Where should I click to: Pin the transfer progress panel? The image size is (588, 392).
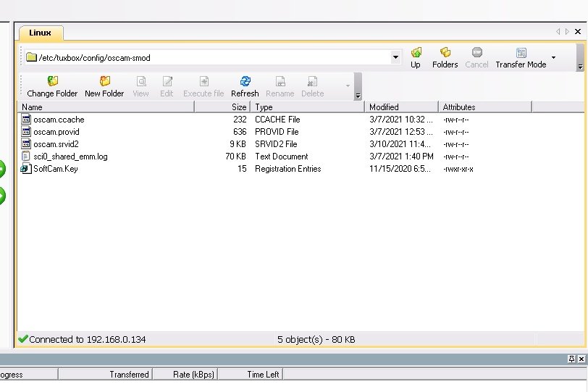coord(571,359)
